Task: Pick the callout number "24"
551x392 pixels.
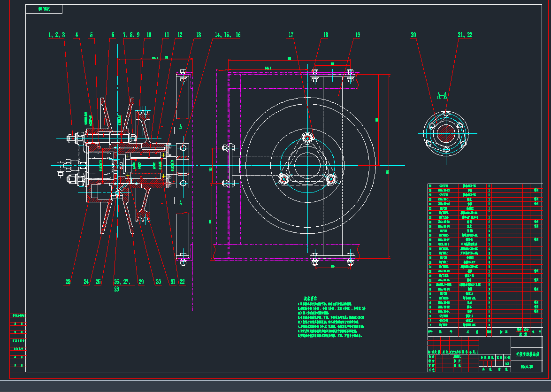Action: (x=86, y=282)
